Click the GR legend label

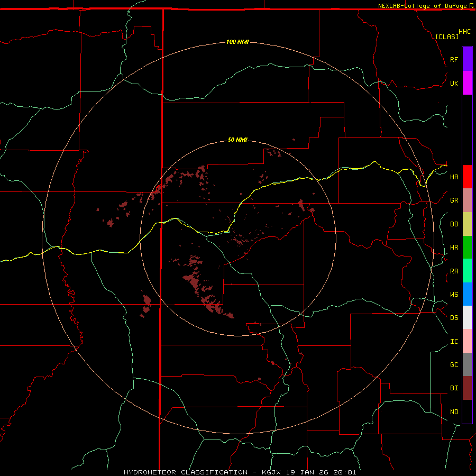(454, 200)
